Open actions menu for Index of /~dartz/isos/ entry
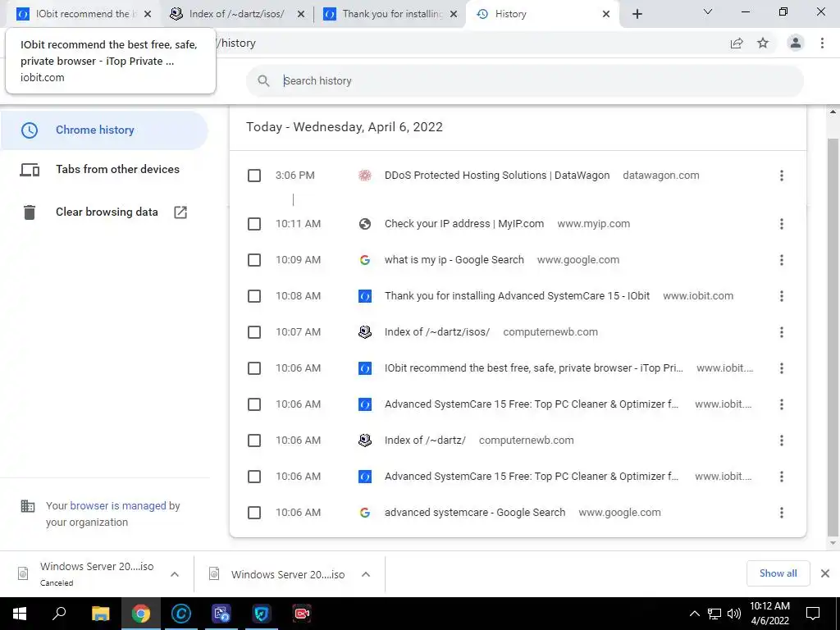840x630 pixels. 782,332
